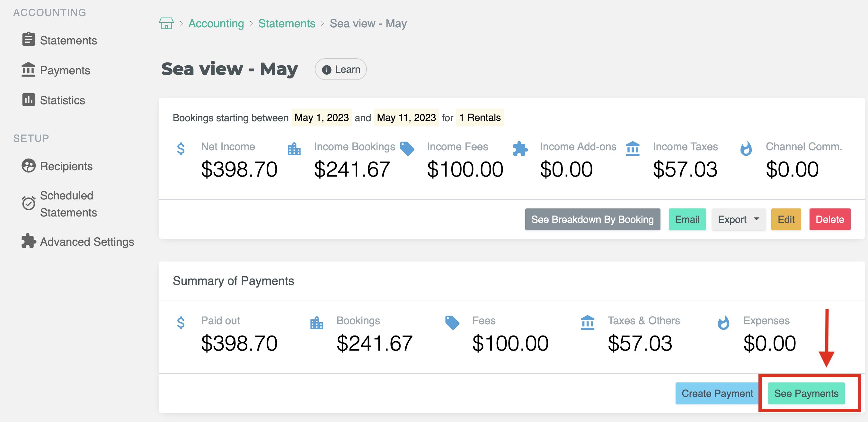
Task: Click the Net Income dollar sign icon
Action: pyautogui.click(x=181, y=148)
